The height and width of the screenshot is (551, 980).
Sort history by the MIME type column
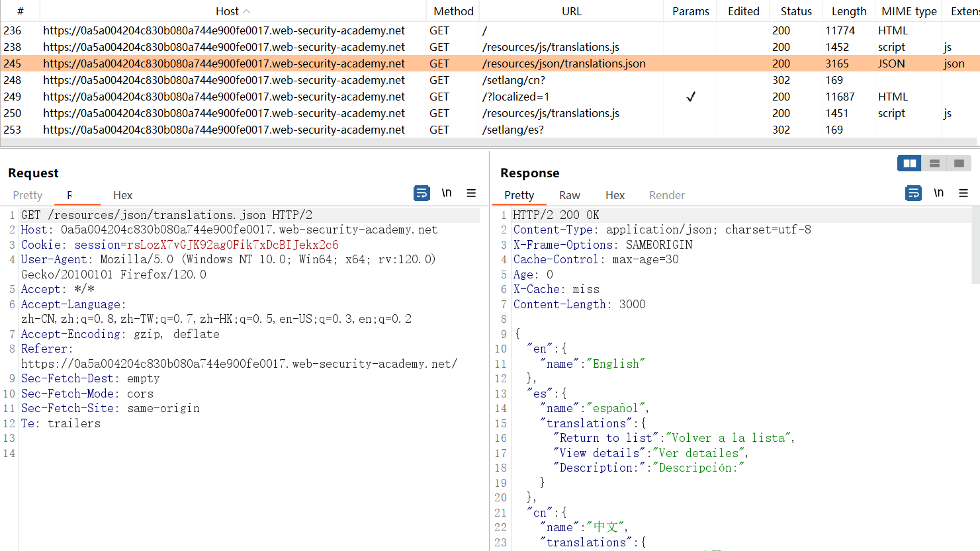(909, 11)
